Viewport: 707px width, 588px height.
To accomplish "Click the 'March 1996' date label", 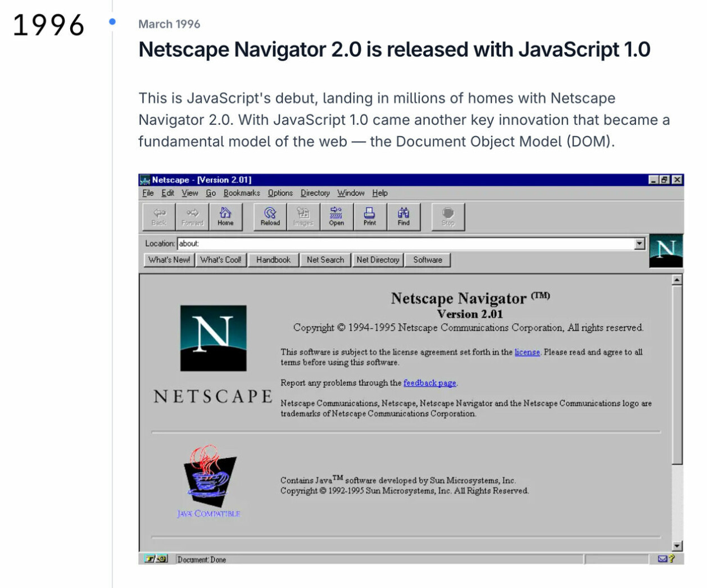I will click(169, 24).
